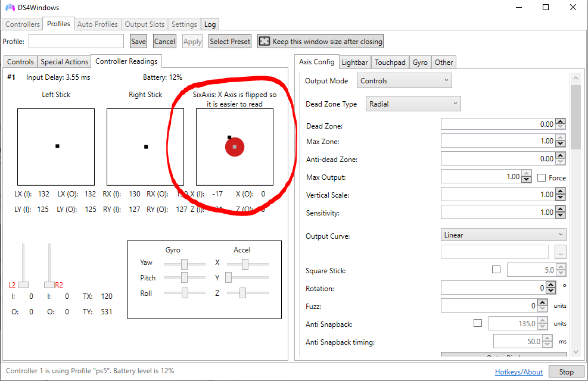The image size is (588, 381).
Task: Switch to the Controllers tab
Action: pos(23,24)
